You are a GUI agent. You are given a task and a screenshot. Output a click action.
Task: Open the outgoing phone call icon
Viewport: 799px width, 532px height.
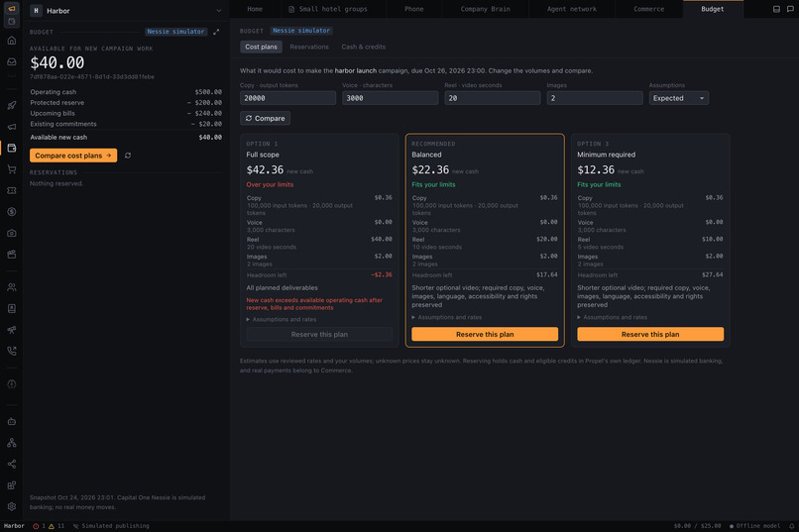pos(11,351)
